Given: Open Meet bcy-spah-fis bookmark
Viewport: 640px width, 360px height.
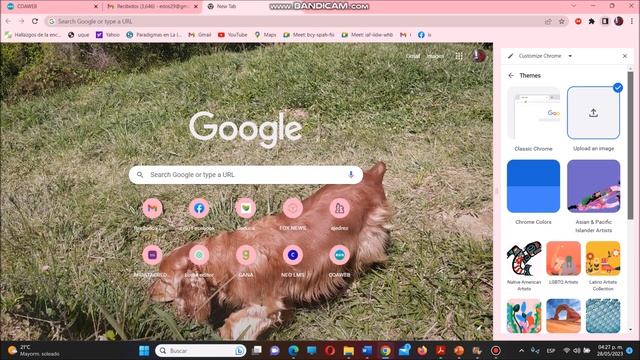Looking at the screenshot, I should [x=309, y=35].
